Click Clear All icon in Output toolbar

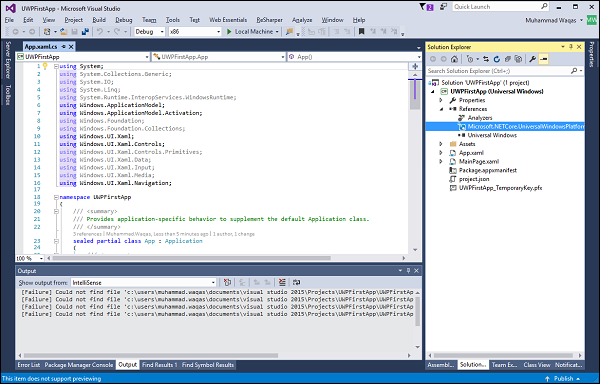click(x=282, y=283)
